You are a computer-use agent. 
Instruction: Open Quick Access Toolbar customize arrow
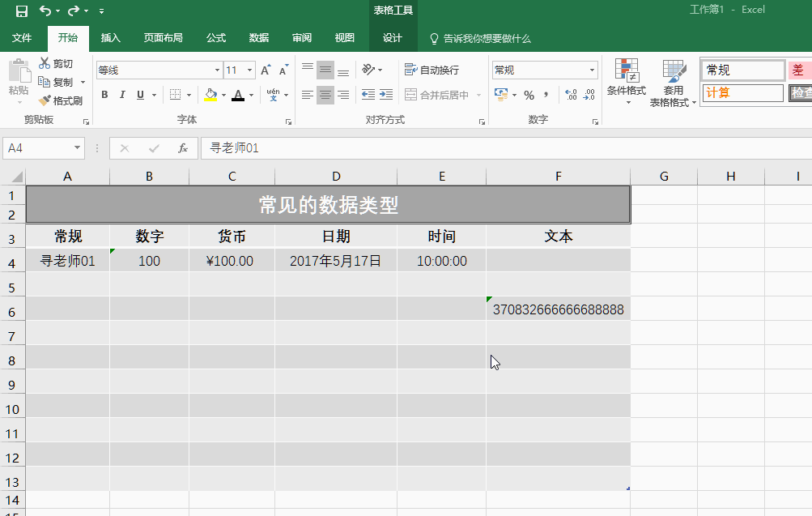101,11
